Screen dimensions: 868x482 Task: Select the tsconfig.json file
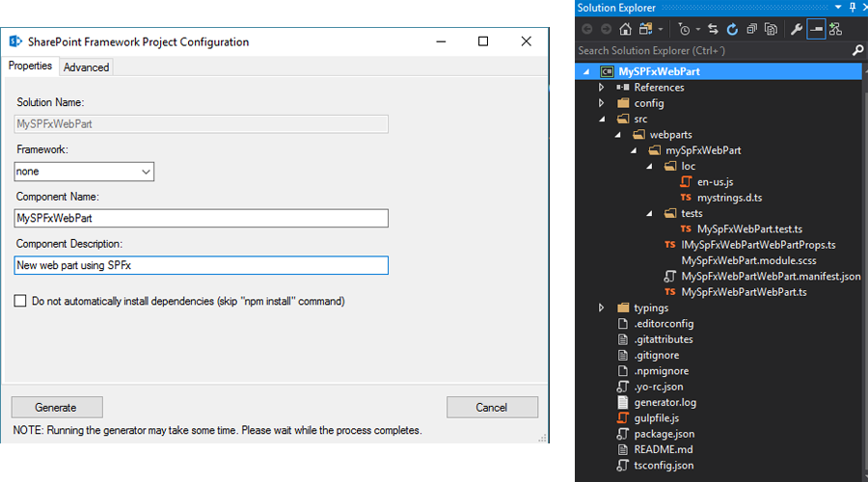pos(664,466)
